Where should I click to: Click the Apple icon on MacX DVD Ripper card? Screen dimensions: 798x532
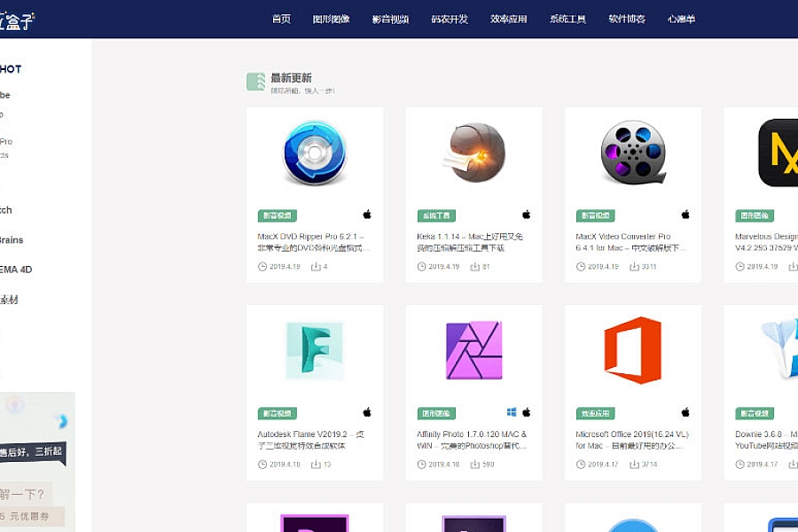tap(367, 215)
